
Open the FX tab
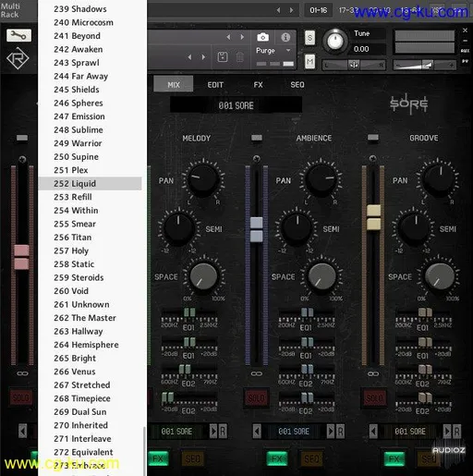258,84
